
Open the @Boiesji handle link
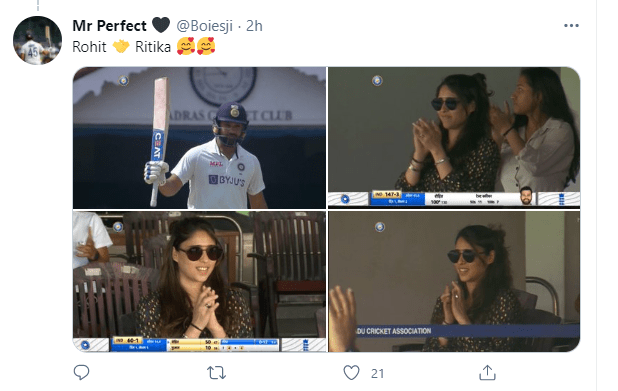click(x=205, y=26)
